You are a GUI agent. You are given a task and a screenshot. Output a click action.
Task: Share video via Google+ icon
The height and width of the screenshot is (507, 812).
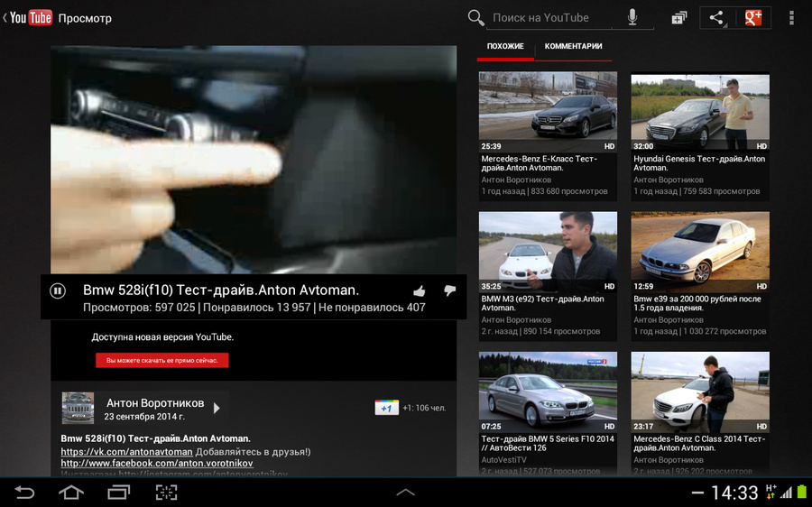[753, 18]
